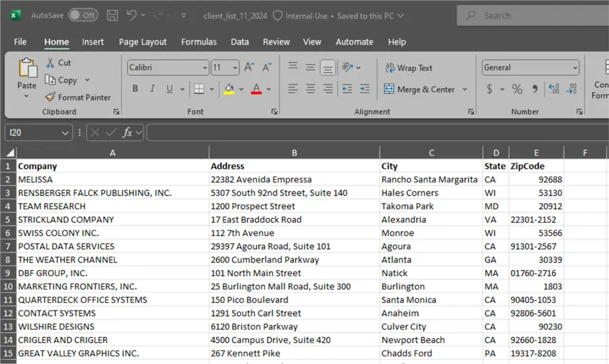
Task: Click the Select All corner triangle
Action: pyautogui.click(x=9, y=152)
